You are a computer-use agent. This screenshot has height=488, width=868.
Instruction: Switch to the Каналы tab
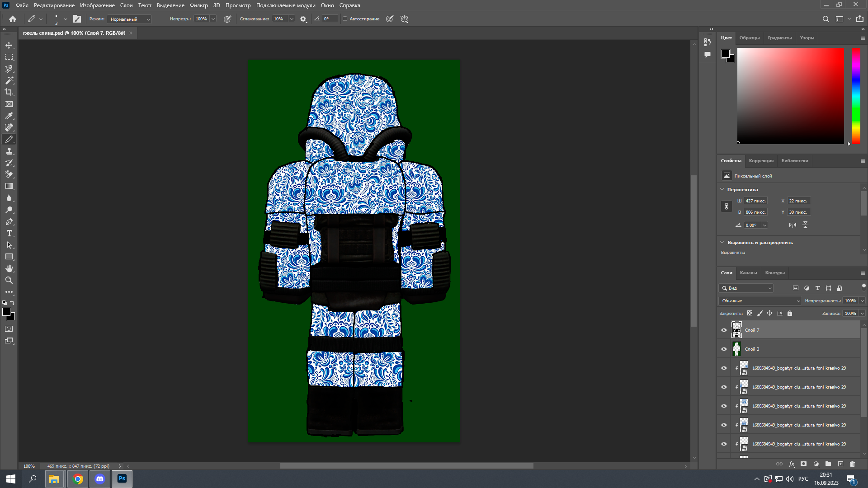748,273
